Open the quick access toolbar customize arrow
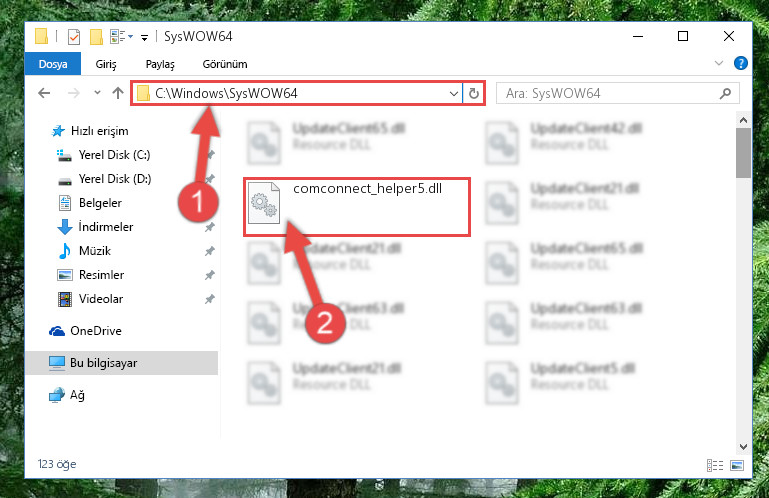The width and height of the screenshot is (769, 498). (144, 37)
